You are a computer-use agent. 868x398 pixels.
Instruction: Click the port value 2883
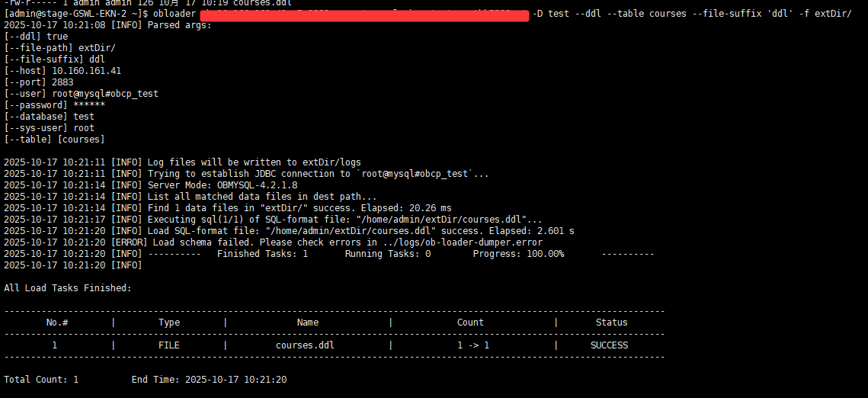(63, 82)
